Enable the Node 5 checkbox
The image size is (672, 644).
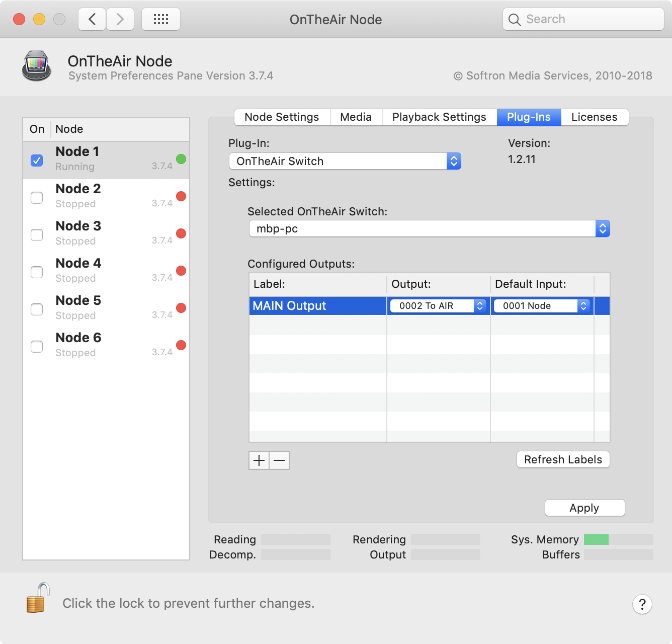point(37,309)
